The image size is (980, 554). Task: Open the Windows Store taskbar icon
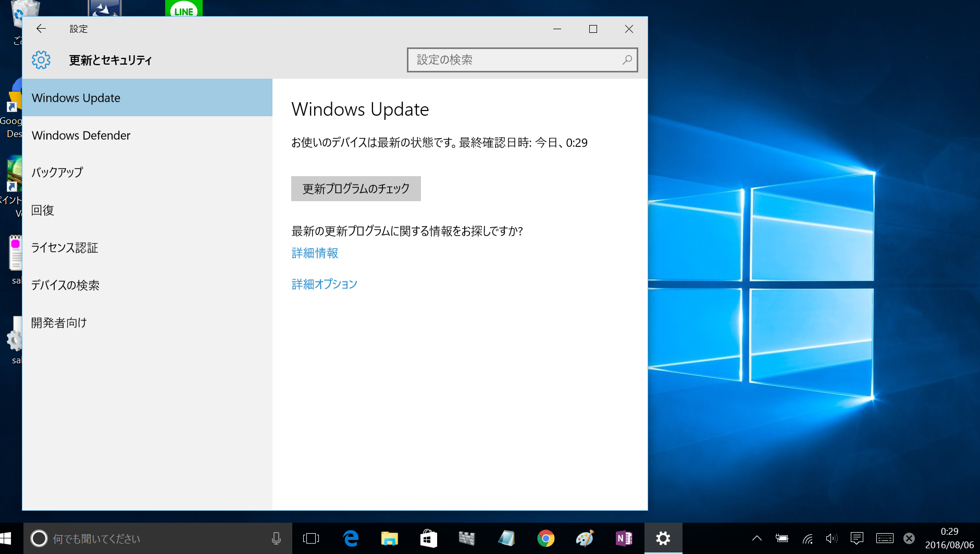428,538
